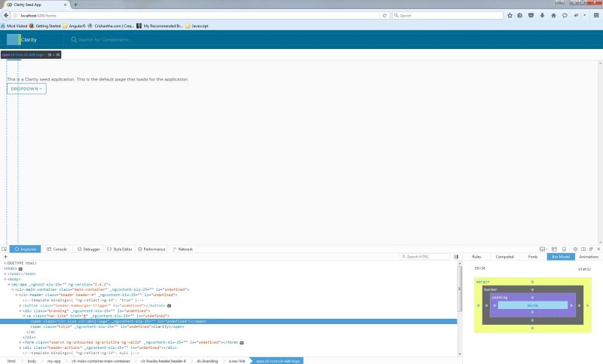Dock devtools to side icon
603x364 pixels.
583,249
